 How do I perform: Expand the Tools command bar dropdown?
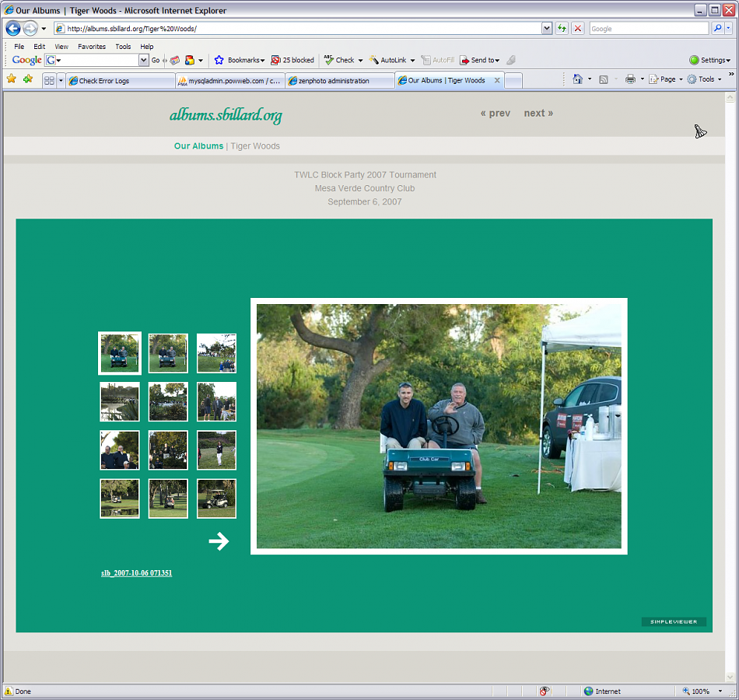tap(706, 79)
